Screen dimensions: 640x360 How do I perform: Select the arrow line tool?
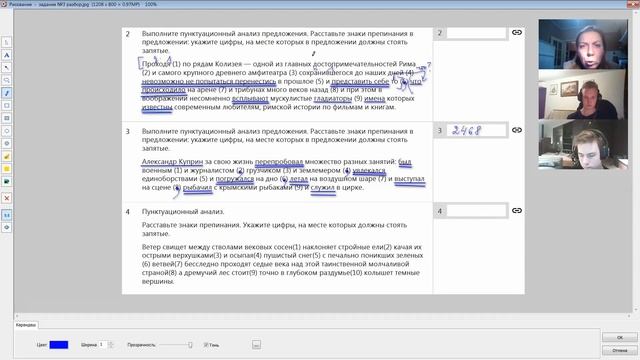[7, 68]
